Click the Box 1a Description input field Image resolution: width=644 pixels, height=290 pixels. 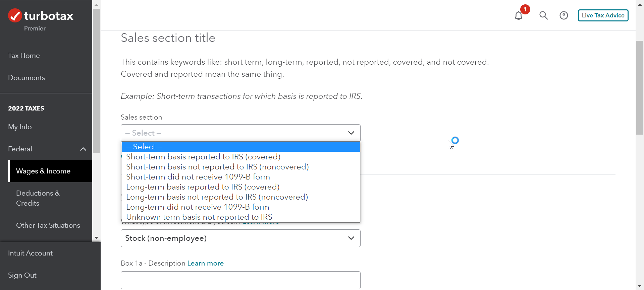[x=240, y=280]
